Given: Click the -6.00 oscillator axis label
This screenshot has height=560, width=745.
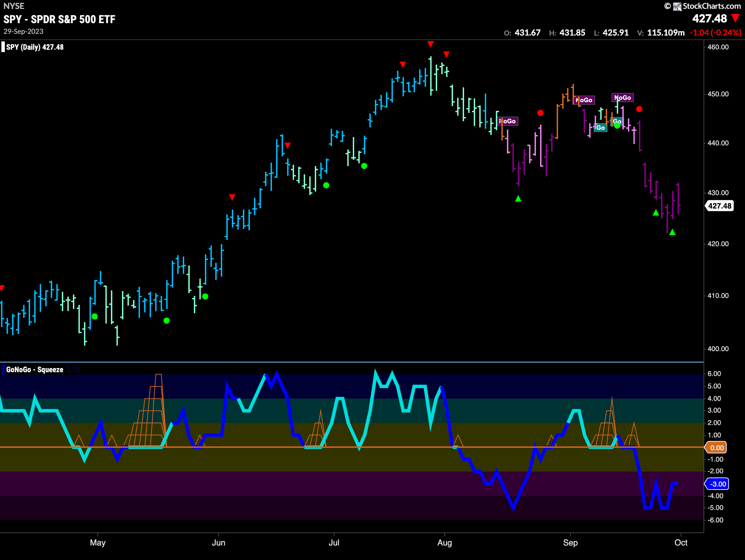Looking at the screenshot, I should click(715, 520).
